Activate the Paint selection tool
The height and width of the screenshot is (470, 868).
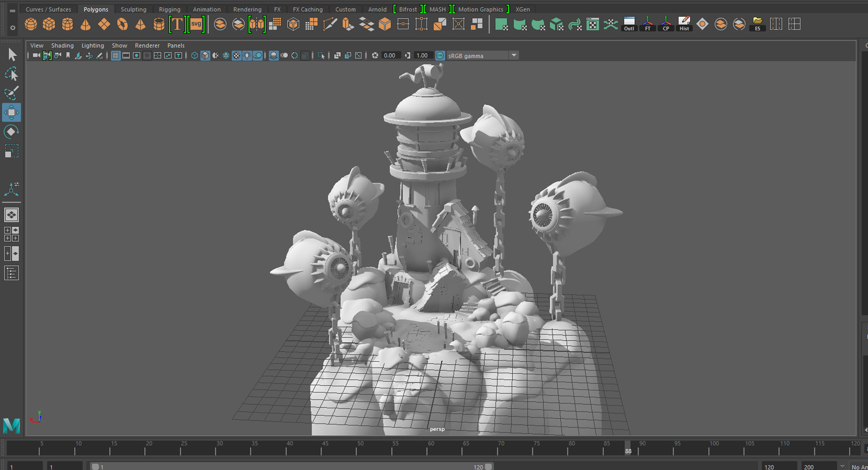(x=12, y=93)
